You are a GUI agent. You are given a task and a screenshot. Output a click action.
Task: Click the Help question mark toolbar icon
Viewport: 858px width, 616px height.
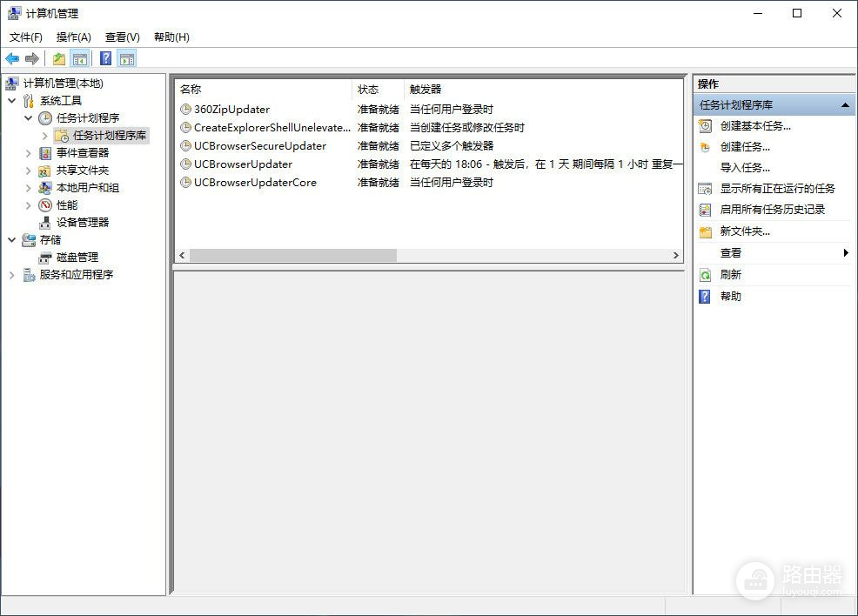click(x=105, y=59)
